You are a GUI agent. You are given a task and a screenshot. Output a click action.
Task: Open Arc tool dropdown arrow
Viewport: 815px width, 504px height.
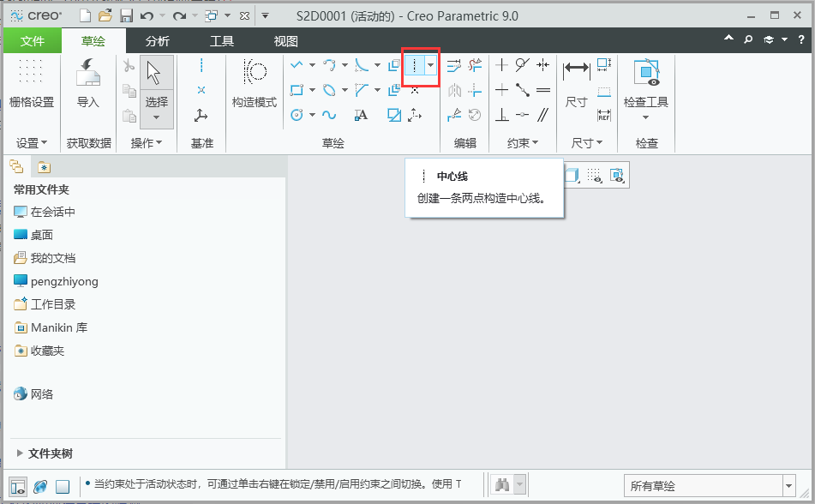(x=345, y=65)
